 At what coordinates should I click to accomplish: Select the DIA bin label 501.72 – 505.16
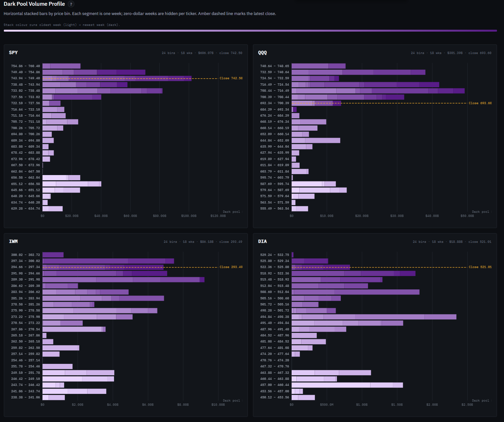point(275,304)
